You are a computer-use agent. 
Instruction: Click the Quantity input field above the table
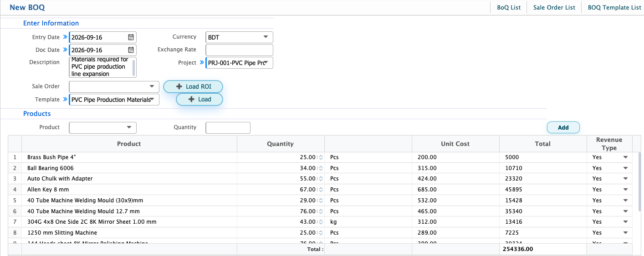tap(228, 128)
